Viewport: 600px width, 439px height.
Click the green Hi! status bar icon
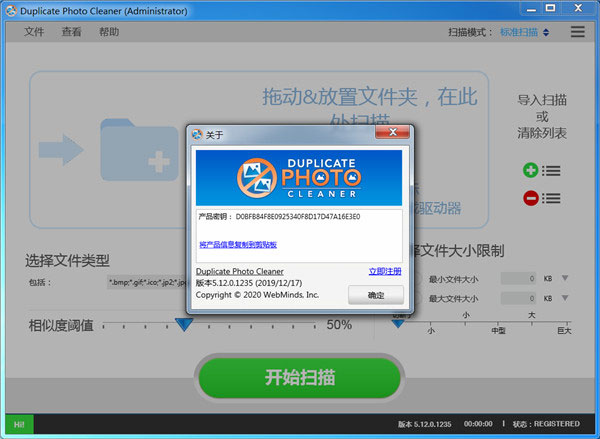point(17,425)
